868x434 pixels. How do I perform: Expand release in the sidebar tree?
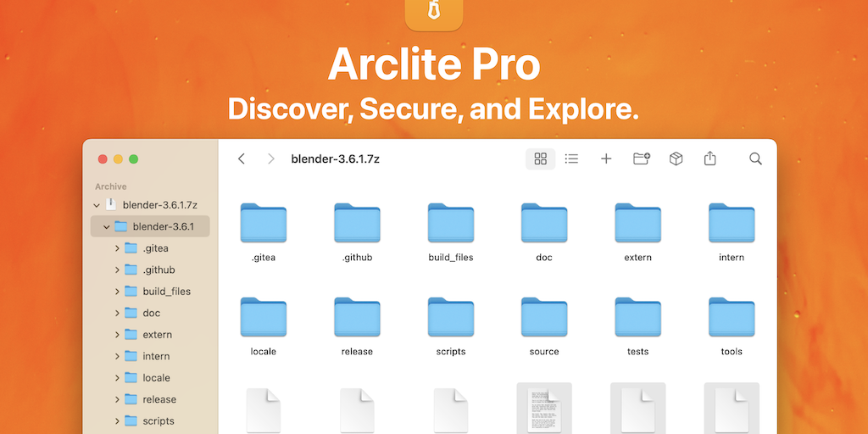coord(117,399)
